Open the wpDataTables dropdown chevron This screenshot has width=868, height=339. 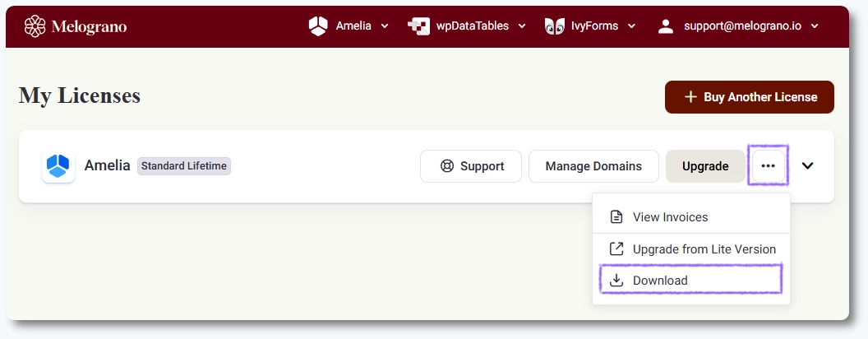pyautogui.click(x=522, y=26)
